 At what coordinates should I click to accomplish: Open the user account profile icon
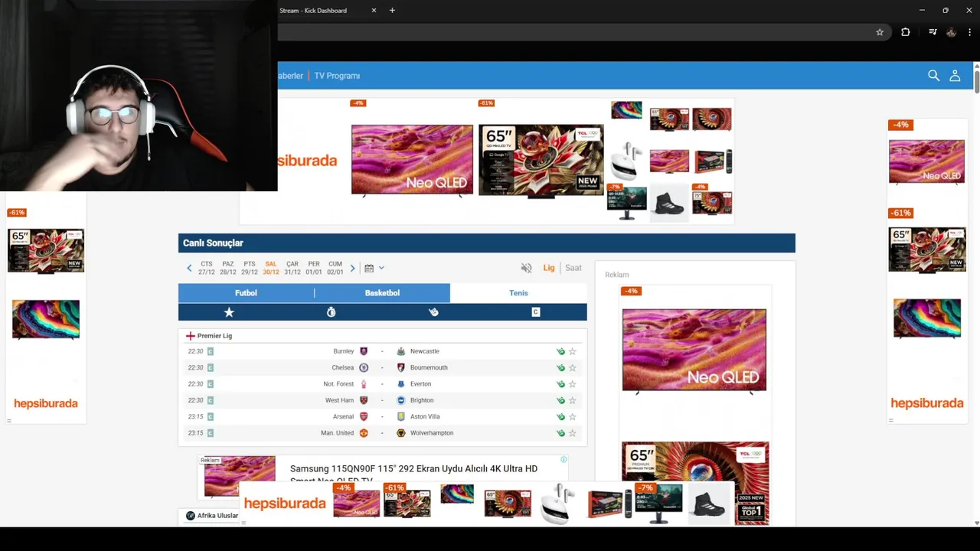[955, 76]
